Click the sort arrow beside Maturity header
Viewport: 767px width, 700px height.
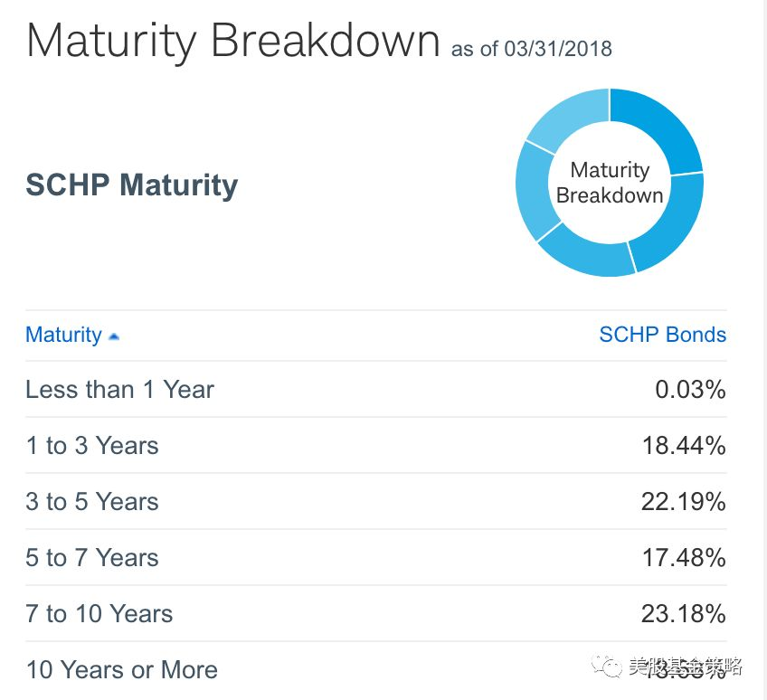(113, 336)
